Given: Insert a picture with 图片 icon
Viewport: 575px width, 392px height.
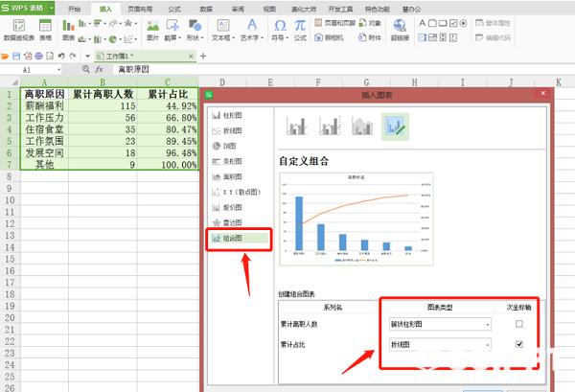Looking at the screenshot, I should pos(152,30).
